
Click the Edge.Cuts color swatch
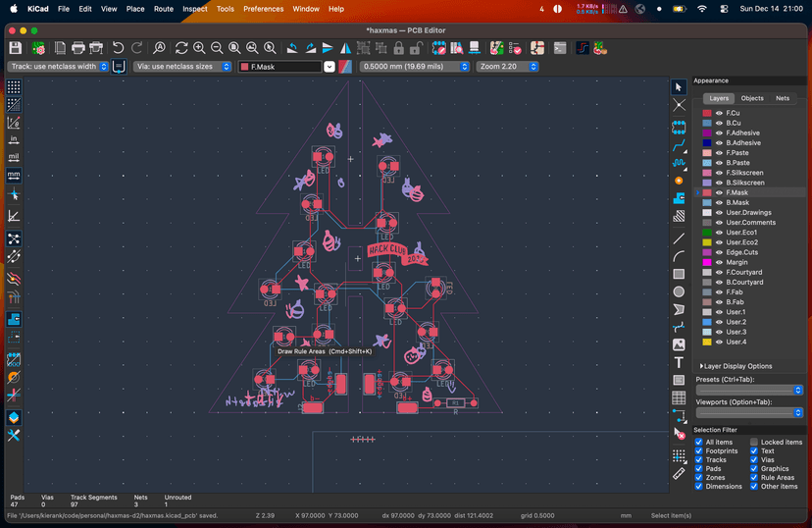(x=707, y=252)
